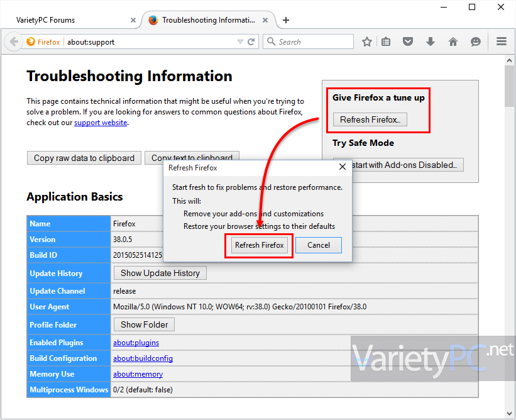Click the page scrollbar down arrow
The height and width of the screenshot is (420, 516).
pyautogui.click(x=510, y=414)
